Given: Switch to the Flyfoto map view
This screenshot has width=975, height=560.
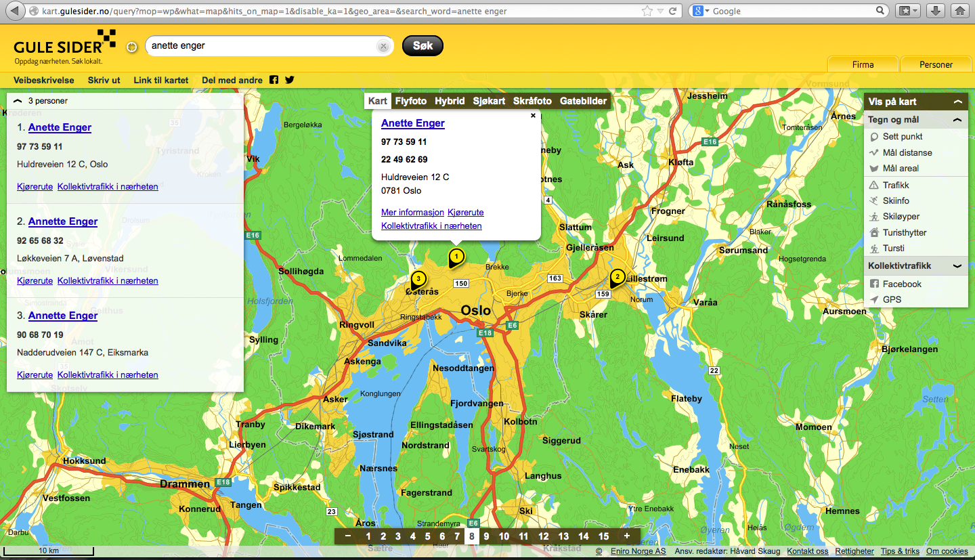Looking at the screenshot, I should [x=411, y=101].
